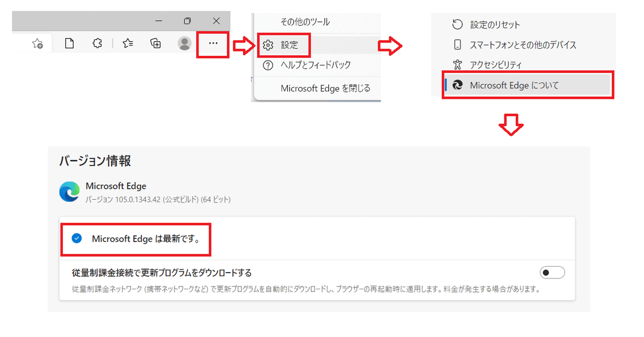Click the accessibility figure icon
The width and height of the screenshot is (644, 337).
click(x=457, y=65)
